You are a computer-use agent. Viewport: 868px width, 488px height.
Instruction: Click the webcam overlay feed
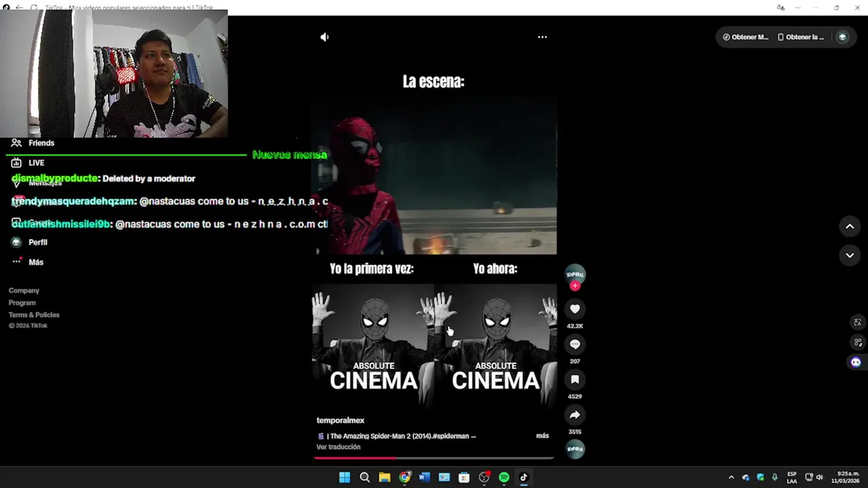coord(114,74)
